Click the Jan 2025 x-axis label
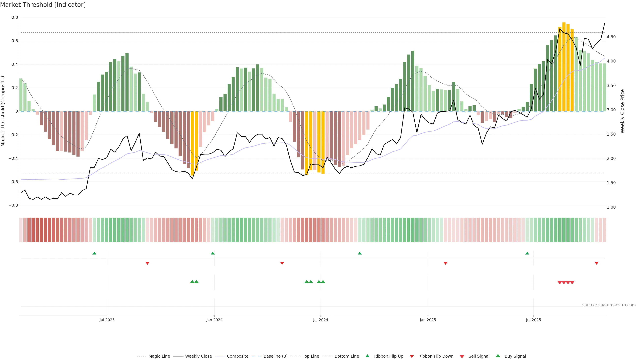 [x=428, y=320]
